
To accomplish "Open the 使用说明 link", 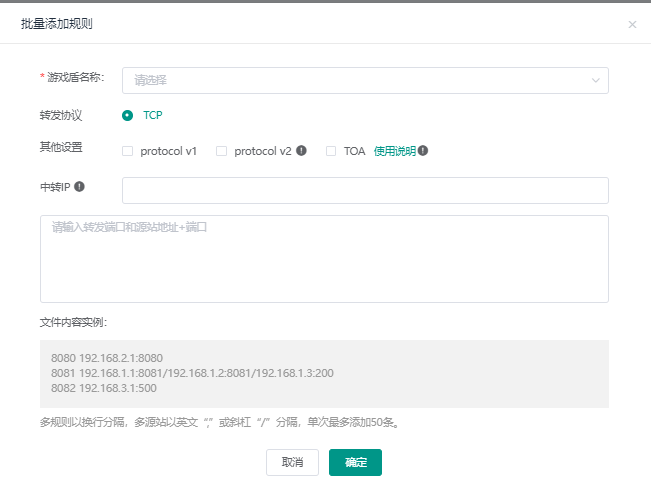I will coord(394,151).
